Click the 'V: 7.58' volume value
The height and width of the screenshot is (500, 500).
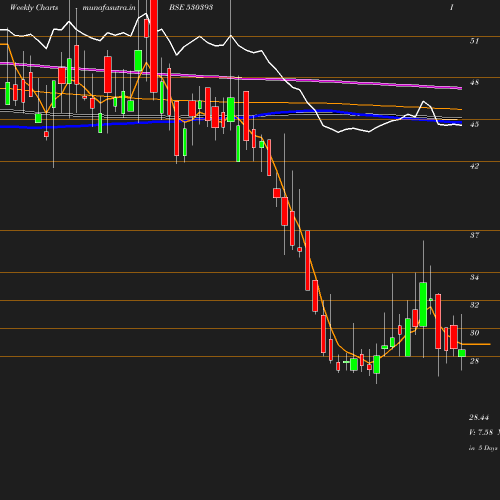click(481, 432)
